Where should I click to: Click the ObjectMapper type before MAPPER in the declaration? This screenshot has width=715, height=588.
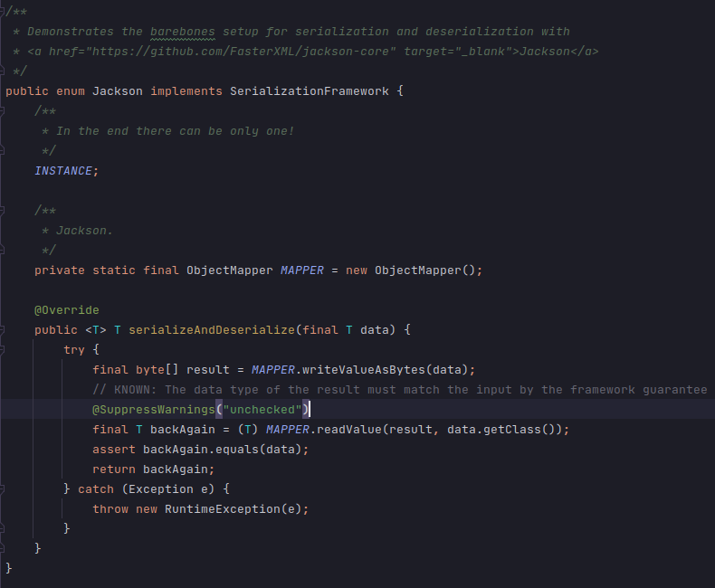coord(229,270)
